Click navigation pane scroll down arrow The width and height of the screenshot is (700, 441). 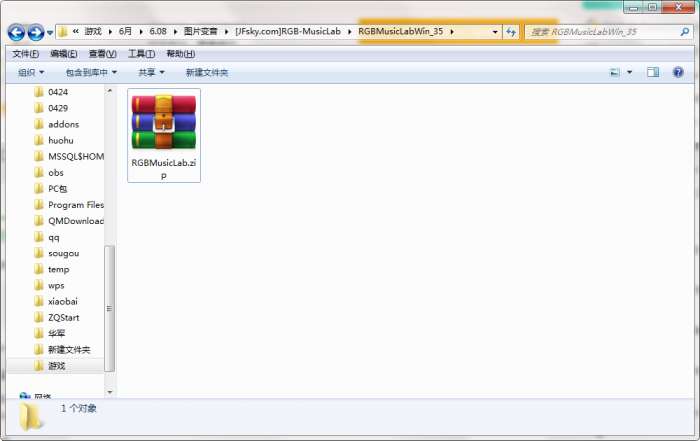click(x=109, y=392)
